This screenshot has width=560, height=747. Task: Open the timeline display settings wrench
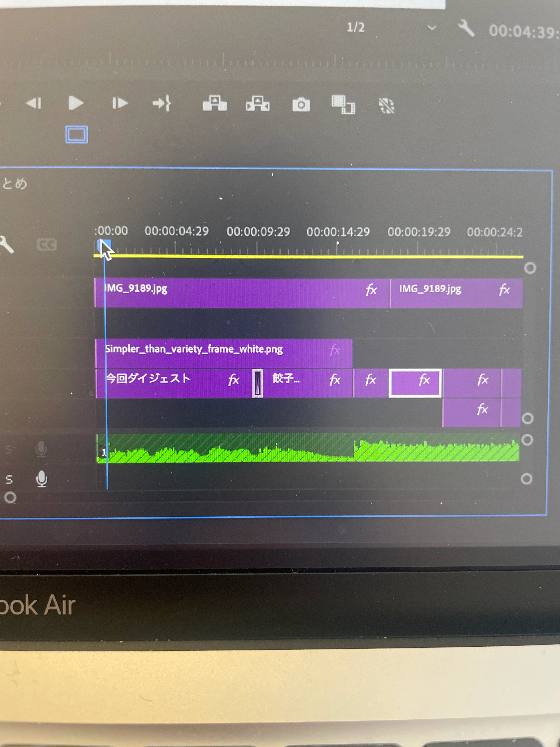(7, 245)
